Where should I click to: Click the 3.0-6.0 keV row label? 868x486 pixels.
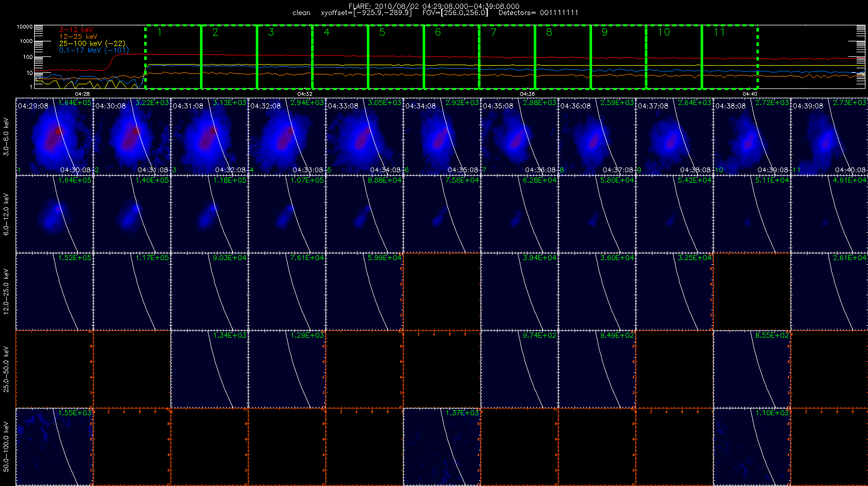point(6,136)
